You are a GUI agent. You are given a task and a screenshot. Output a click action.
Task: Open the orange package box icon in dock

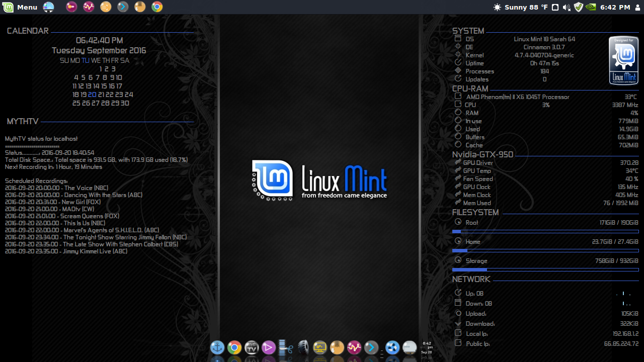click(x=337, y=347)
